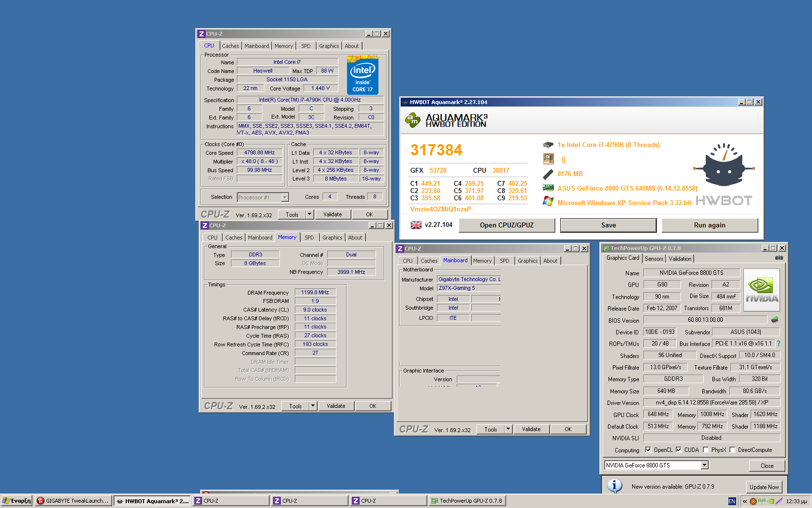Click Open CPUZ/GPUZ button in Aquamark
Viewport: 812px width, 508px height.
tap(507, 225)
